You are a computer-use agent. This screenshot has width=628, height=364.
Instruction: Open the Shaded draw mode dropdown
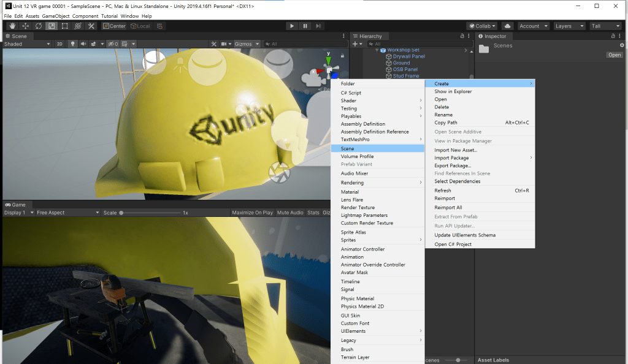click(27, 44)
